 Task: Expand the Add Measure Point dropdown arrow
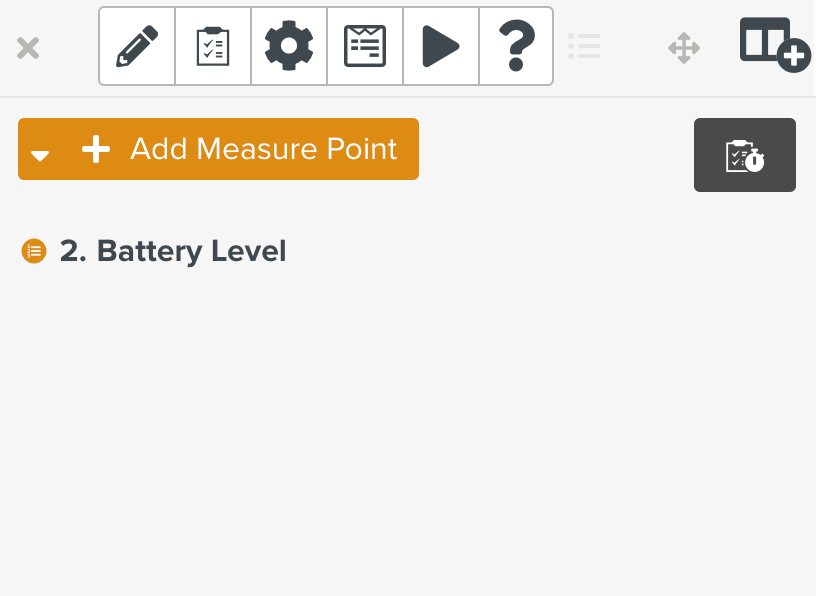pyautogui.click(x=40, y=155)
